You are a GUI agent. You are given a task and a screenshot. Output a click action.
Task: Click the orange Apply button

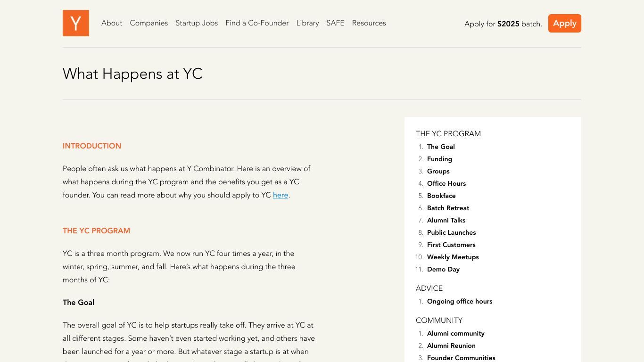(x=564, y=23)
